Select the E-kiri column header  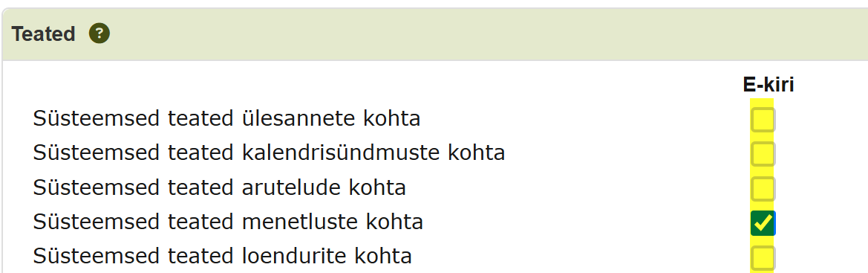pyautogui.click(x=769, y=85)
